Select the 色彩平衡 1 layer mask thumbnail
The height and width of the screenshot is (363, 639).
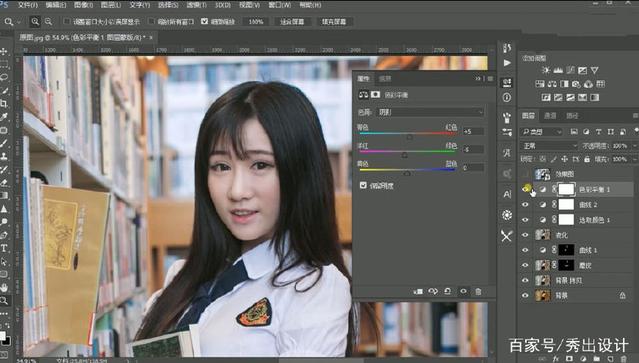click(566, 189)
